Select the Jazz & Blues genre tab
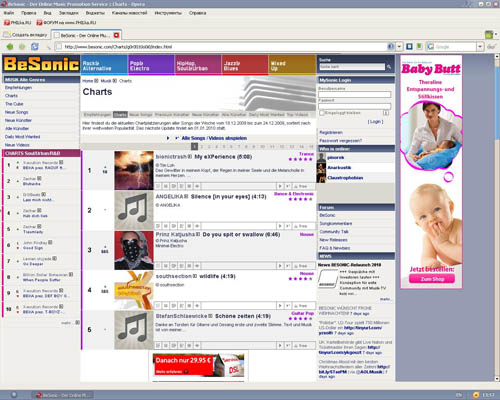Viewport: 500px width, 400px height. point(245,65)
